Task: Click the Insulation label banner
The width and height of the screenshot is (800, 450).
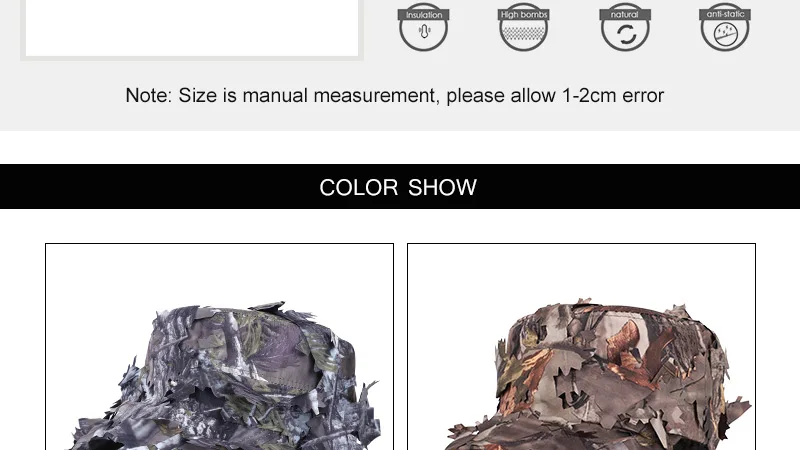Action: pos(423,14)
